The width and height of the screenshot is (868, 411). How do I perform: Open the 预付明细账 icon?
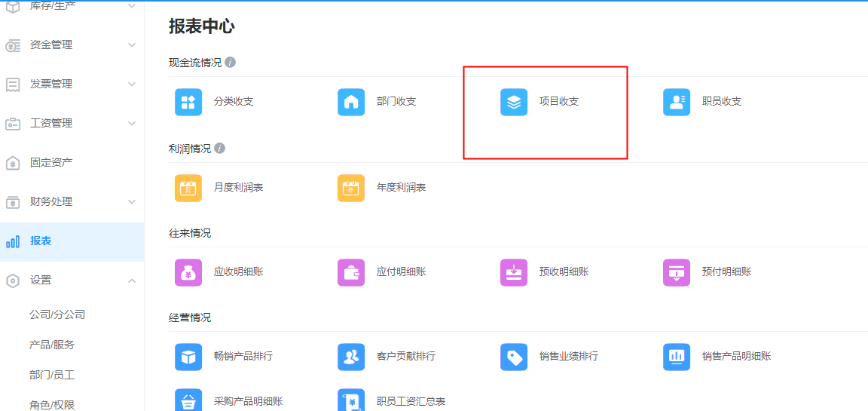pyautogui.click(x=677, y=272)
